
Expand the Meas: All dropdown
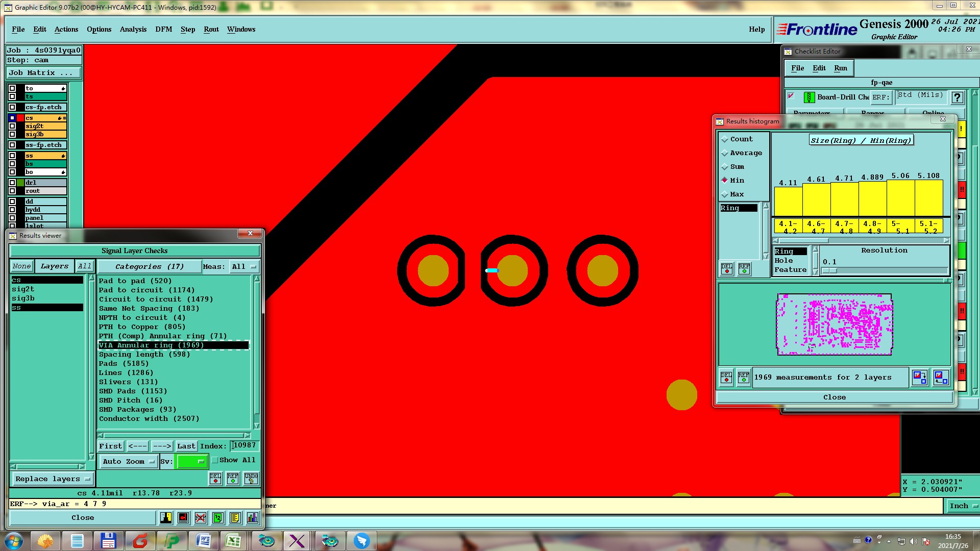point(244,267)
